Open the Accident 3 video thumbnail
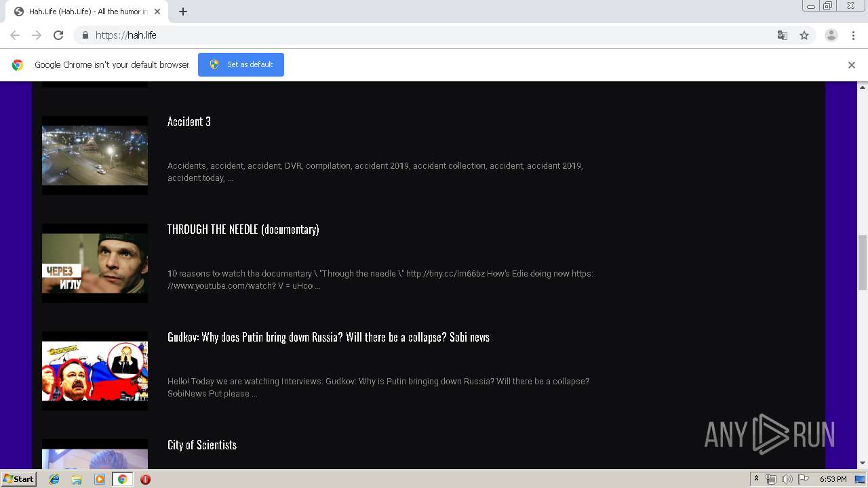This screenshot has height=488, width=868. coord(95,155)
